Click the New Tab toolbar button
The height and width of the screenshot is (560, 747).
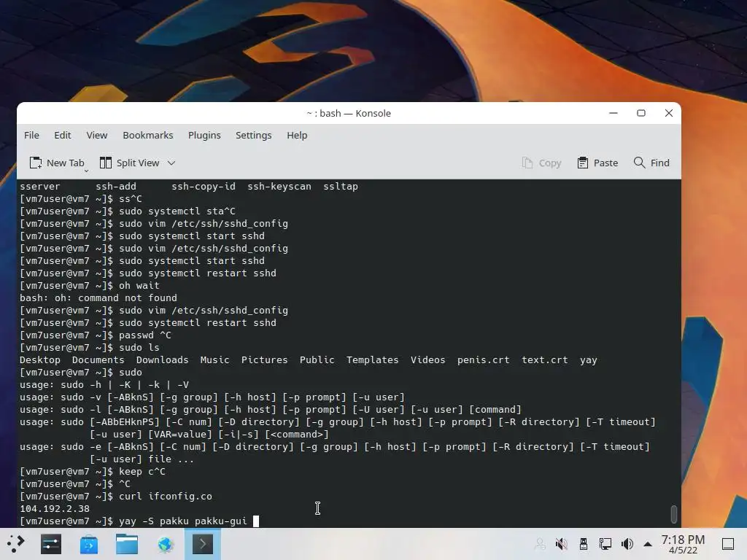tap(57, 163)
